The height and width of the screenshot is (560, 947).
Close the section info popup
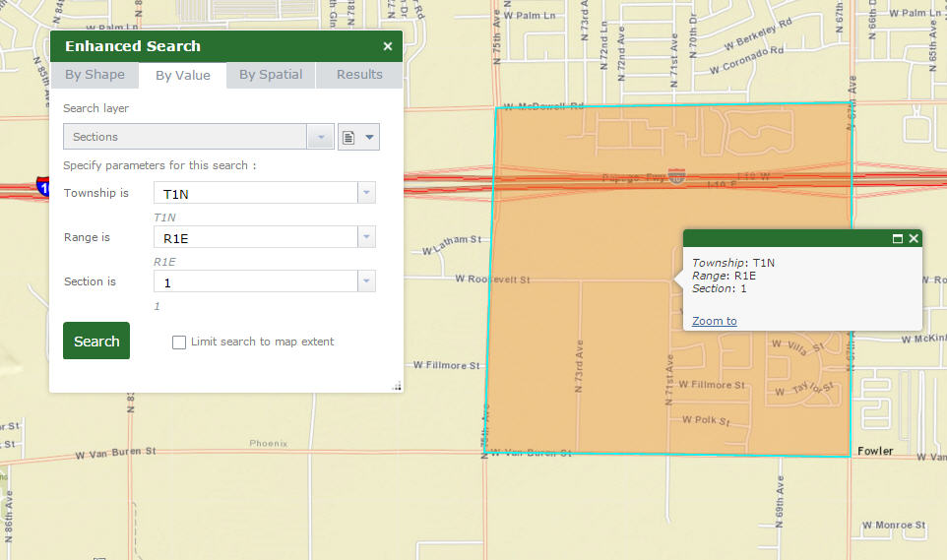click(x=914, y=238)
